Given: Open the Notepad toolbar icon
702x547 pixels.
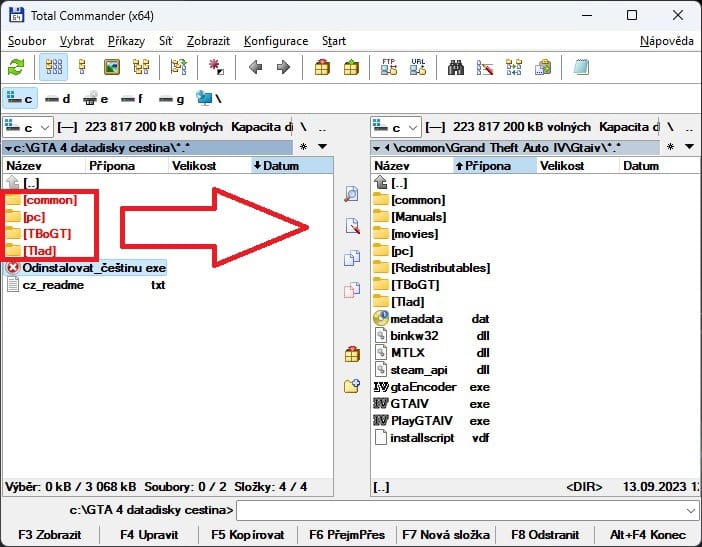Looking at the screenshot, I should click(581, 68).
